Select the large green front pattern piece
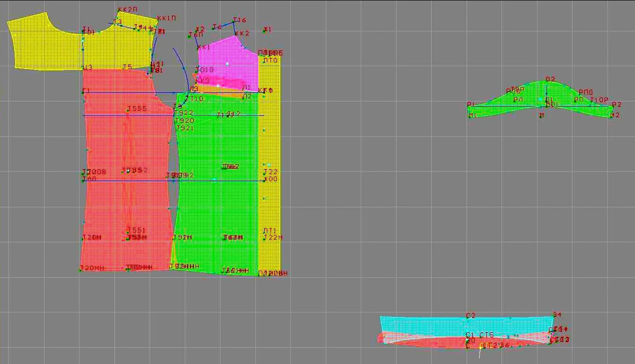 pos(216,184)
